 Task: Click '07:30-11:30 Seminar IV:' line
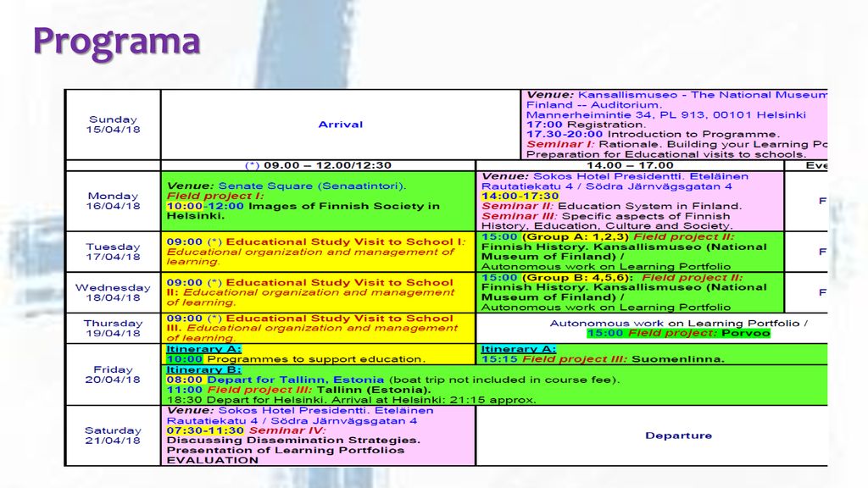coord(247,430)
